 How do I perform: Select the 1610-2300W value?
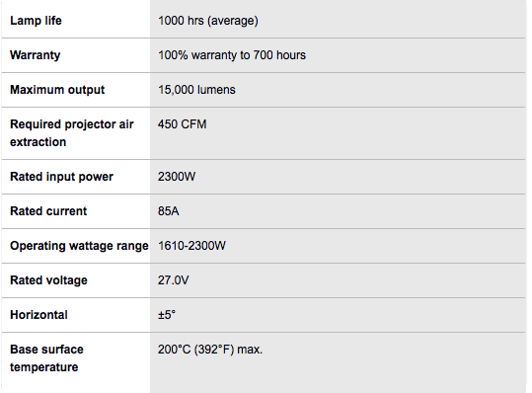(191, 246)
